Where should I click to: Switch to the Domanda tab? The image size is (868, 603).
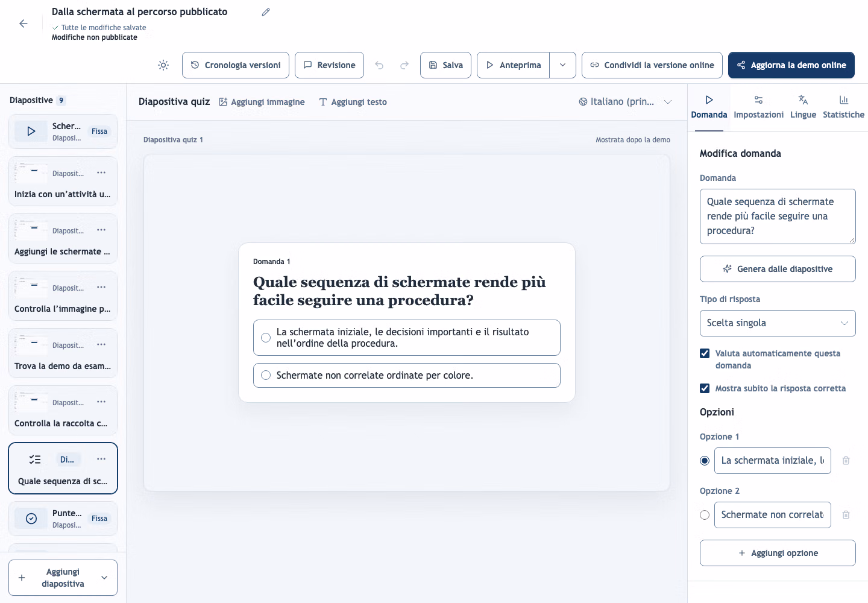[x=709, y=107]
